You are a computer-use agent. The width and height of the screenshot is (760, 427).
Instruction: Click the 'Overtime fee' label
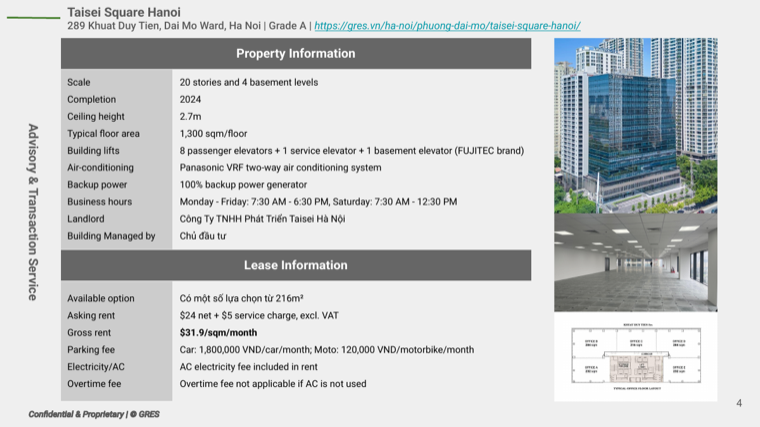(x=94, y=384)
